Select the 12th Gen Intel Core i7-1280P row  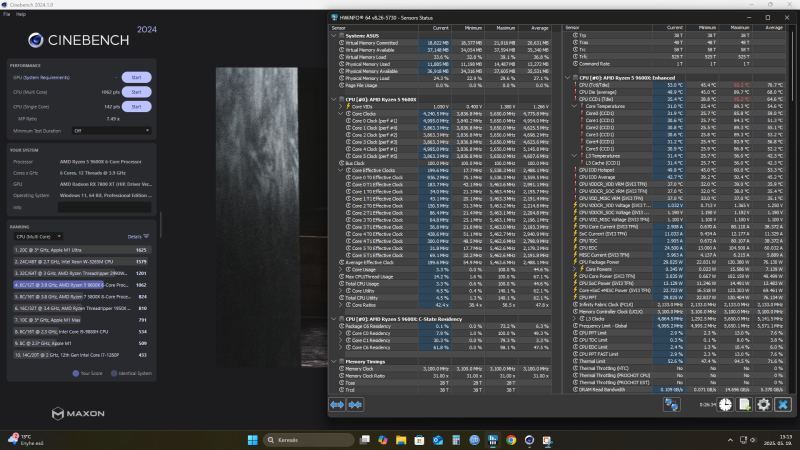click(x=82, y=355)
